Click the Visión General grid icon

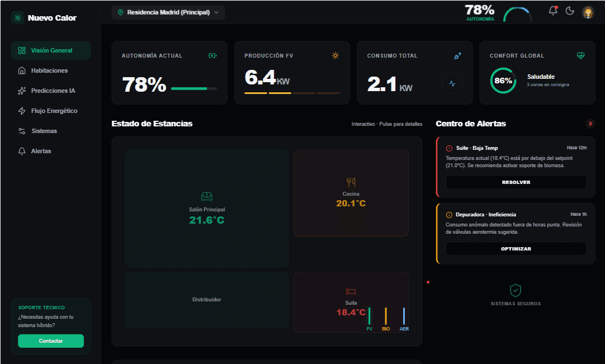[x=22, y=50]
